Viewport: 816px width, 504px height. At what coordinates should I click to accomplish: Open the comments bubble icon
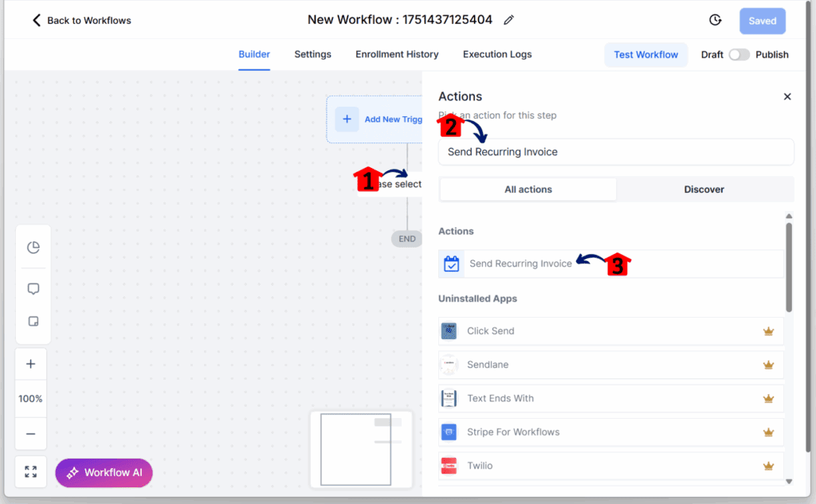coord(33,289)
